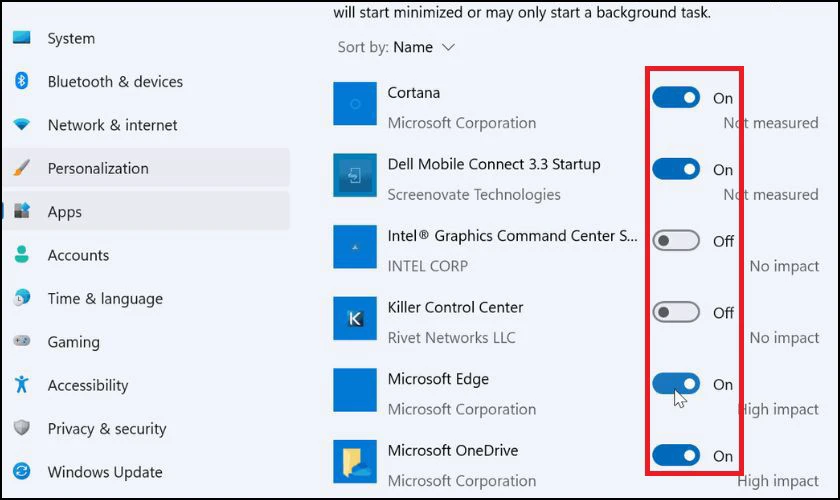Click the Accounts person icon
840x500 pixels.
[x=21, y=254]
